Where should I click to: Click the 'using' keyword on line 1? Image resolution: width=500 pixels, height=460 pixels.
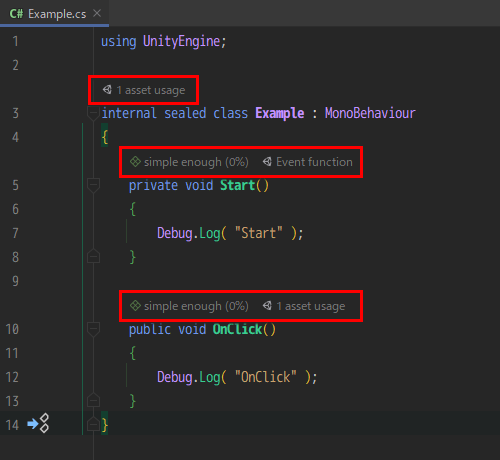(118, 42)
